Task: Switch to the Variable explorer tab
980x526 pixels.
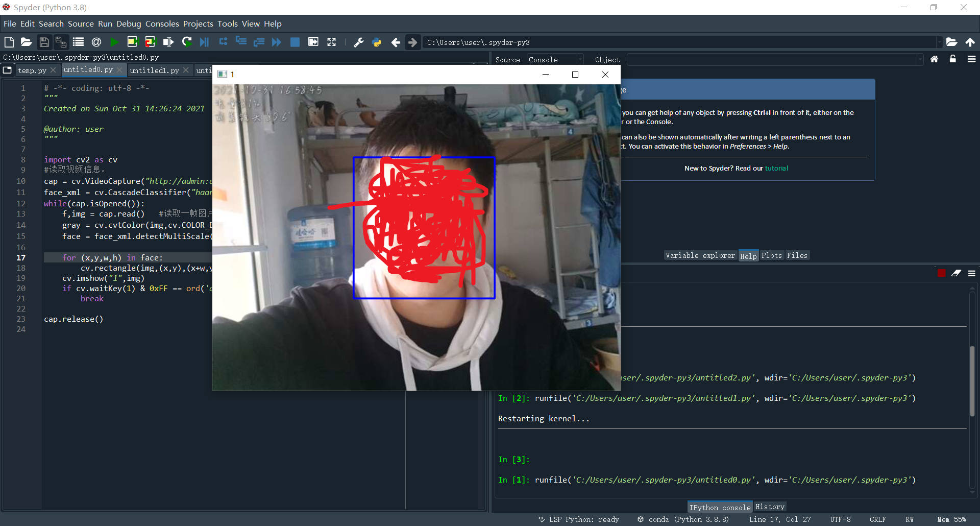Action: click(700, 255)
